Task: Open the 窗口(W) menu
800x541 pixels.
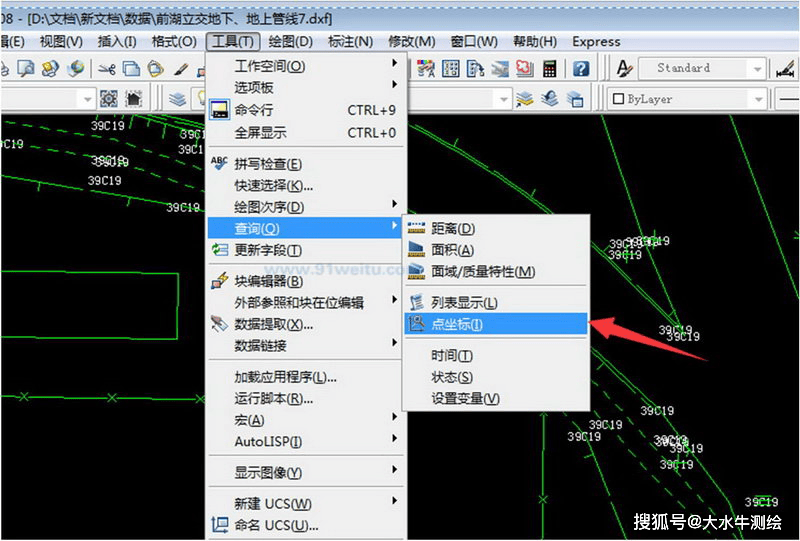Action: coord(474,41)
